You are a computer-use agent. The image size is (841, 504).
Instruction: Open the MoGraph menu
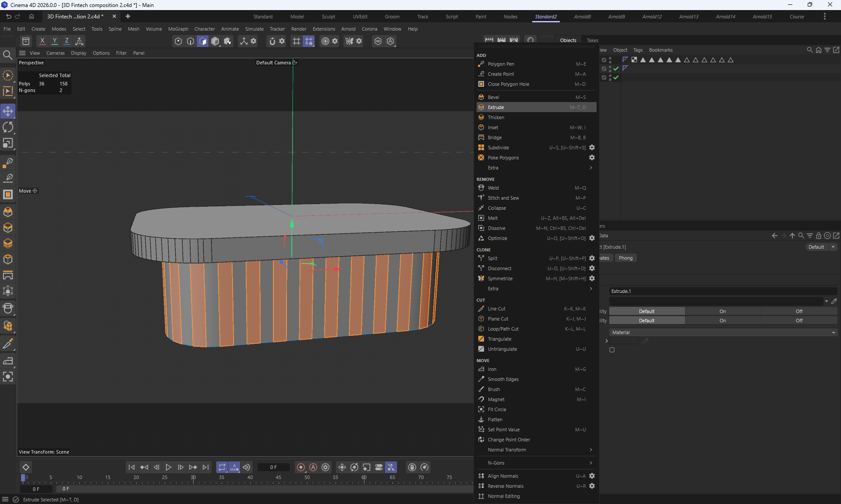pos(178,29)
